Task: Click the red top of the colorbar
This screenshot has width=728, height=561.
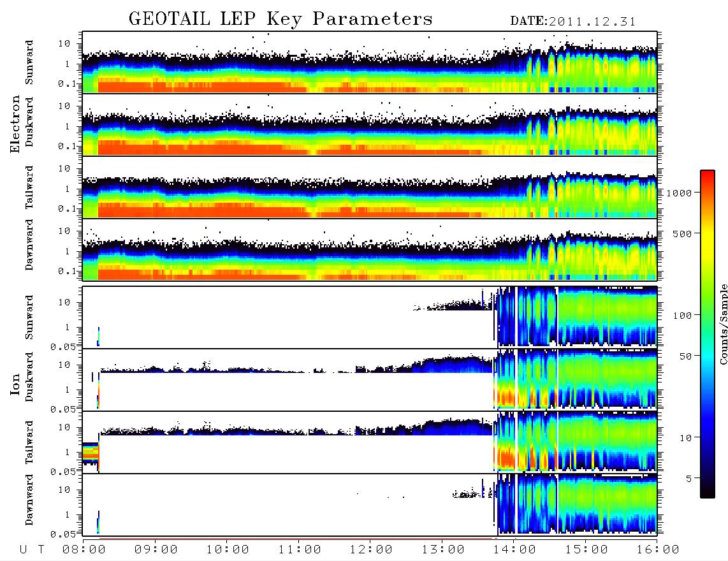Action: (708, 175)
